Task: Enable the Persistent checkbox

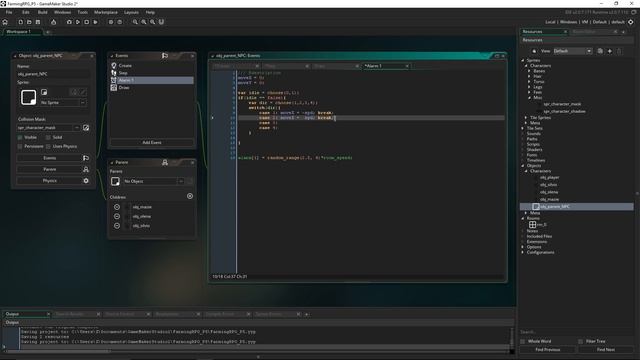Action: [20, 146]
